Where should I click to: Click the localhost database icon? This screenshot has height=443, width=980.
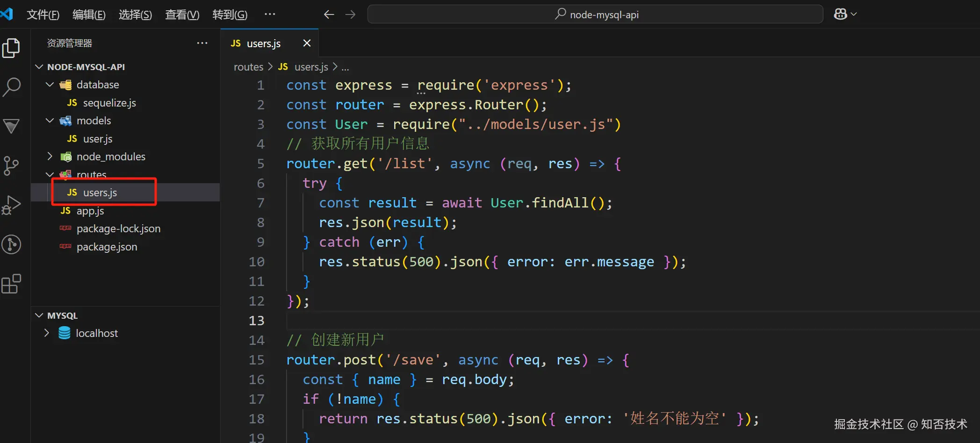pyautogui.click(x=65, y=333)
